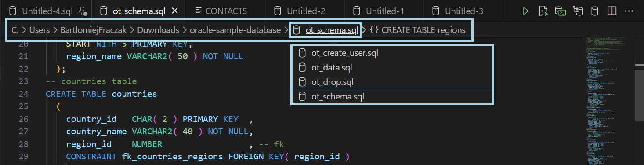Screen dimensions: 644x165
Task: Click the pin icon on Untitled-4.sql tab
Action: coord(83,11)
